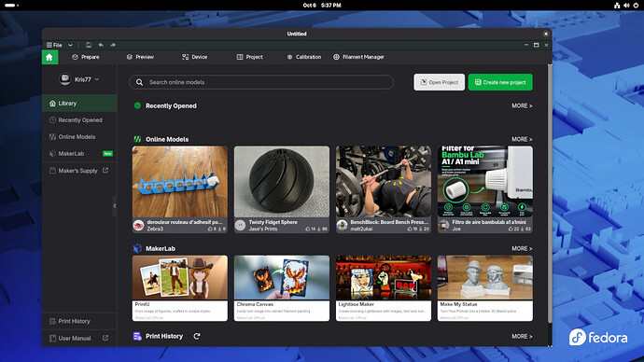
Task: Expand the Kris77 account dropdown
Action: [x=97, y=79]
